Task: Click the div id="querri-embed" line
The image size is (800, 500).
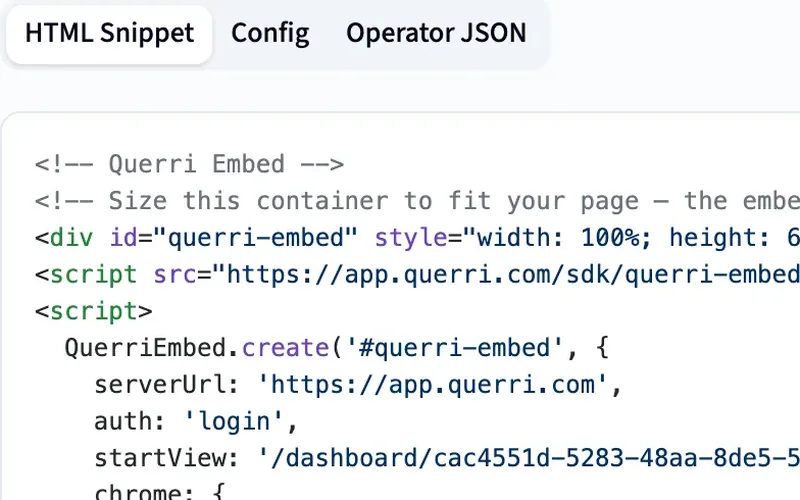Action: 417,238
